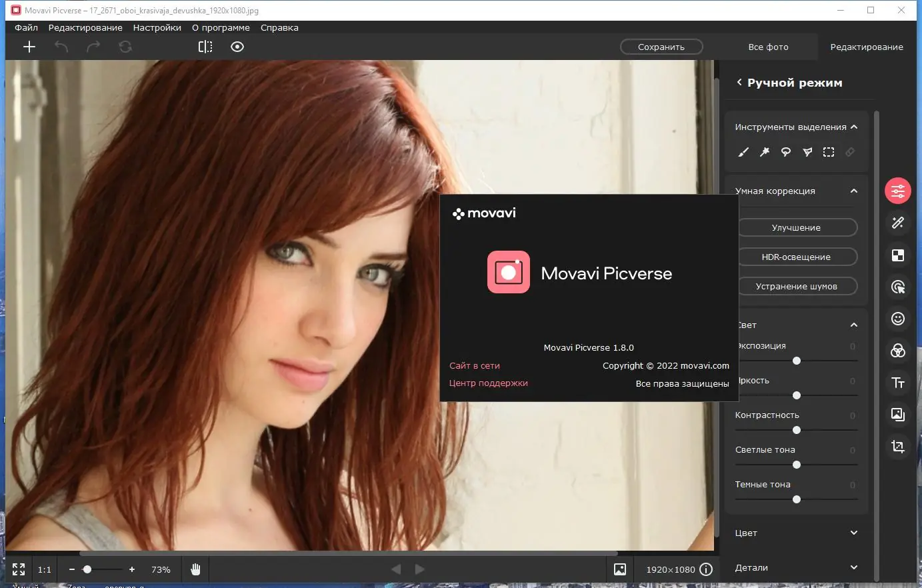Screen dimensions: 922x588
Task: Select the lasso selection tool
Action: [786, 152]
